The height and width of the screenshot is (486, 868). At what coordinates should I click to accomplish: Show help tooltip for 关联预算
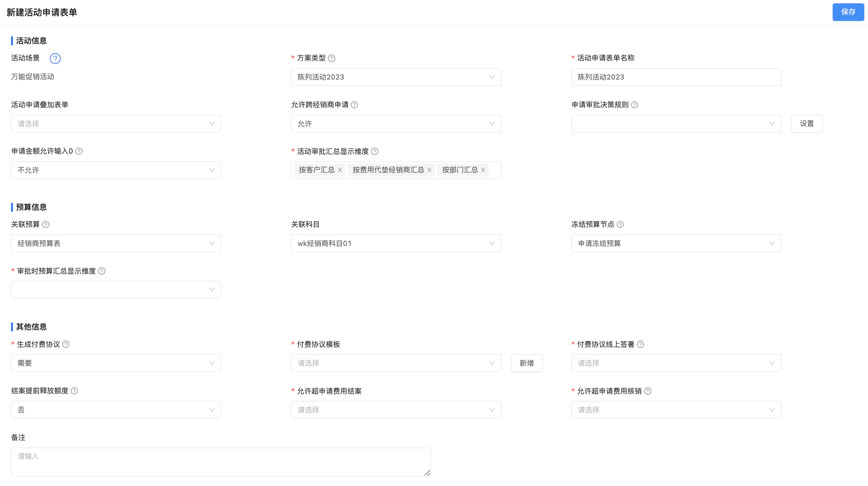point(46,225)
